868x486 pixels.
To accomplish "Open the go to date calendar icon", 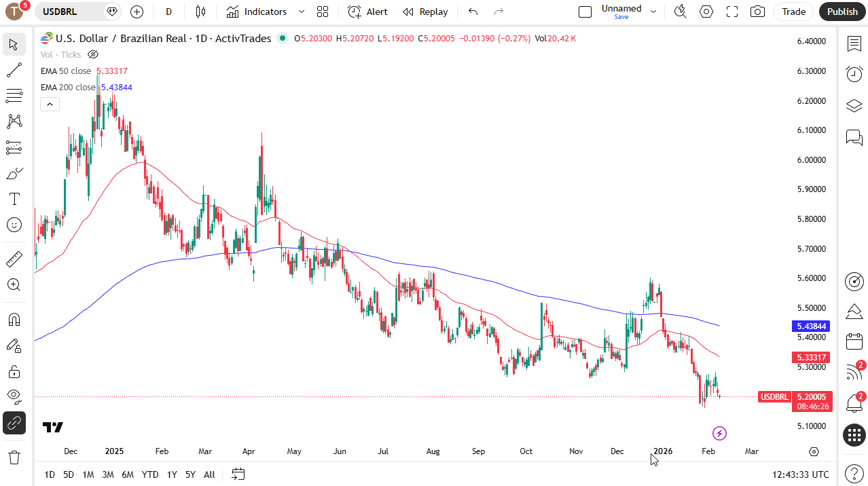I will click(238, 474).
